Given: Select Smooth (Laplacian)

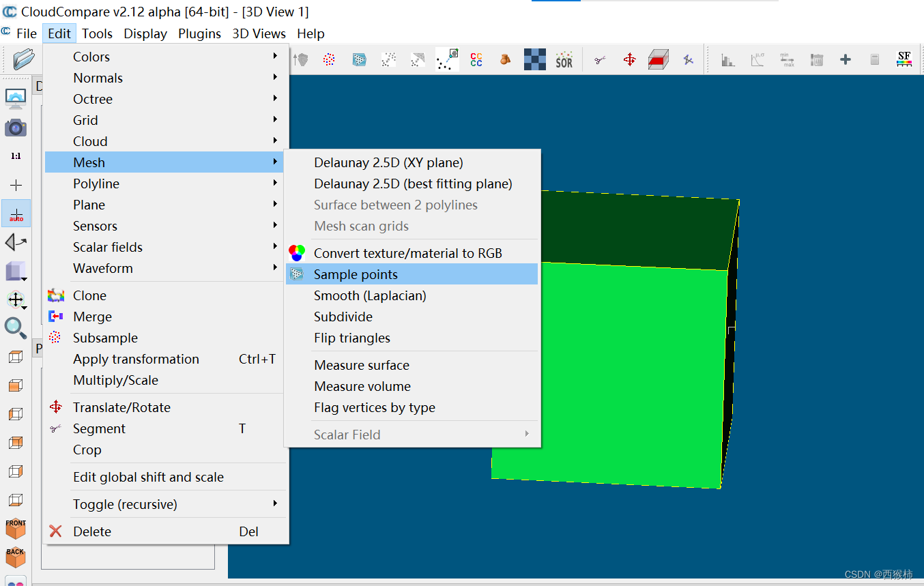Looking at the screenshot, I should (x=412, y=295).
